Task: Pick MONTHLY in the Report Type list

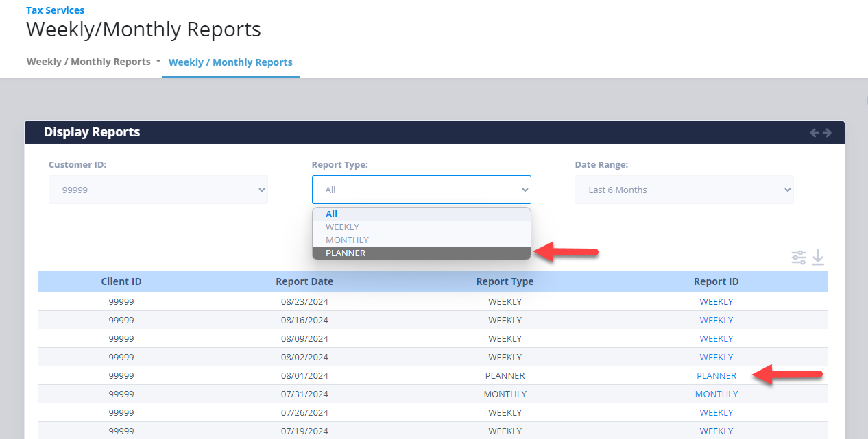Action: tap(347, 240)
